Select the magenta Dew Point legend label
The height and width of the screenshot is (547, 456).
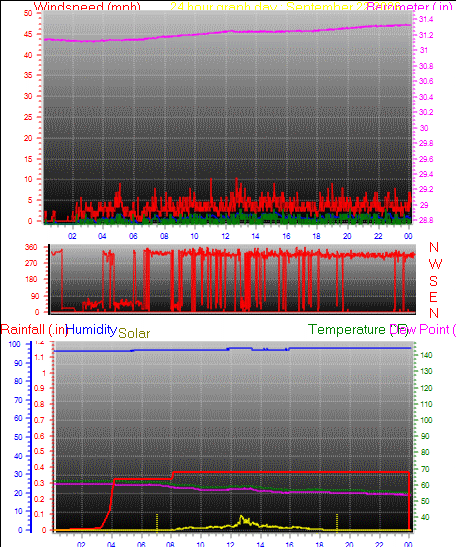click(x=423, y=330)
